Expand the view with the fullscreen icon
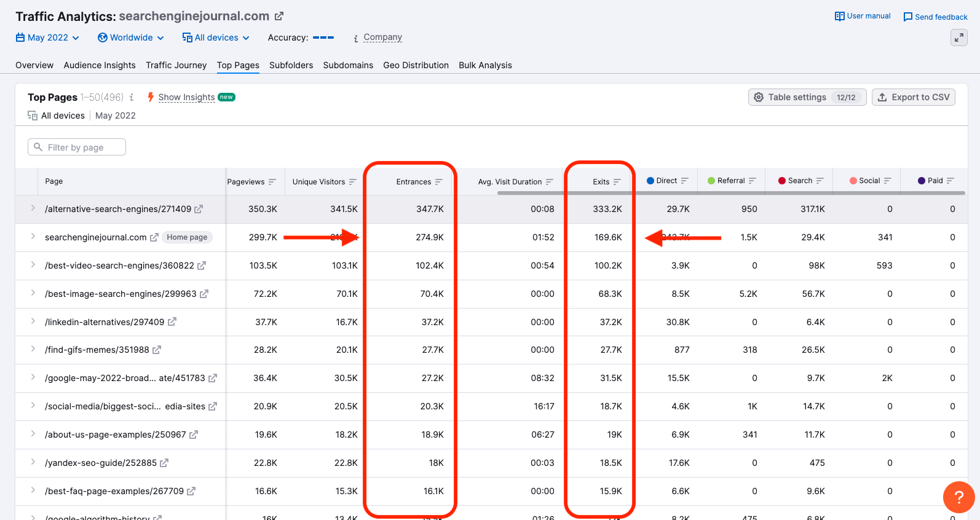This screenshot has height=520, width=980. point(958,37)
